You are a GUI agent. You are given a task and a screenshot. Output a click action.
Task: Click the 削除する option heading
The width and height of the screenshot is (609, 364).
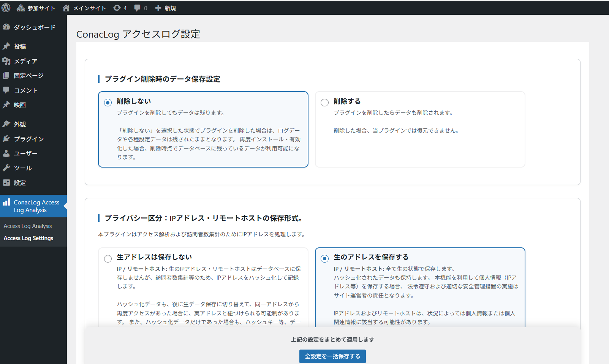coord(347,101)
